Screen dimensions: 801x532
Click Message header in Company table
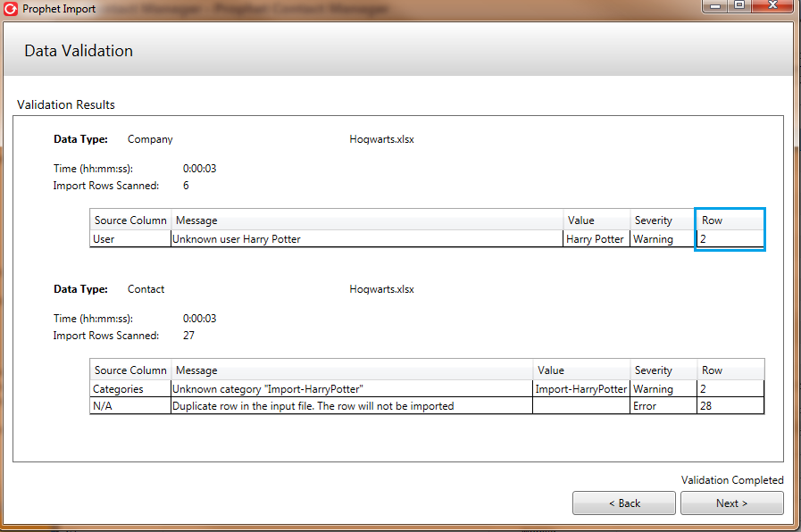[367, 220]
